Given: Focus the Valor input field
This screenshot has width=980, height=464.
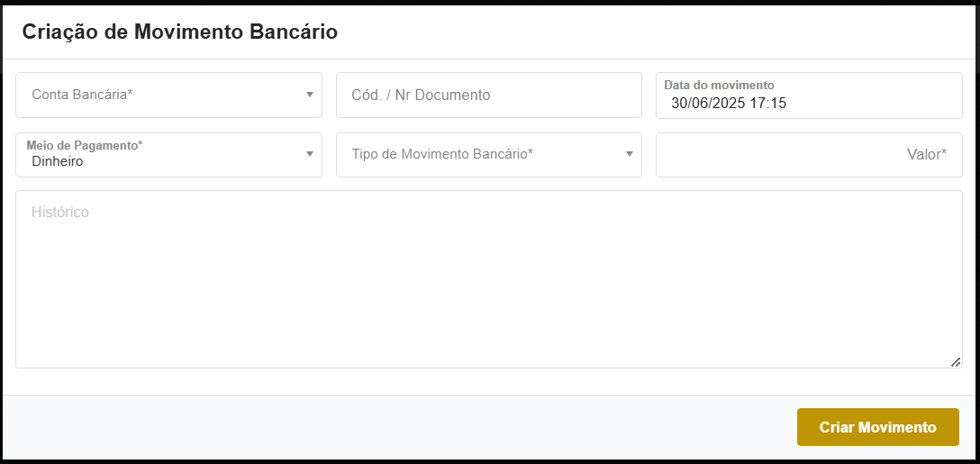Looking at the screenshot, I should coord(809,155).
